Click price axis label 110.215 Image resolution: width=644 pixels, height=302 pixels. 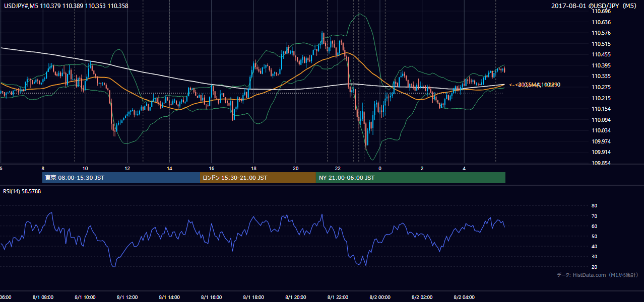tap(602, 98)
